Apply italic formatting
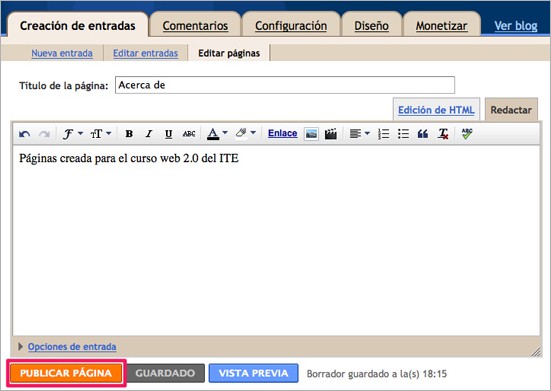 [x=149, y=134]
